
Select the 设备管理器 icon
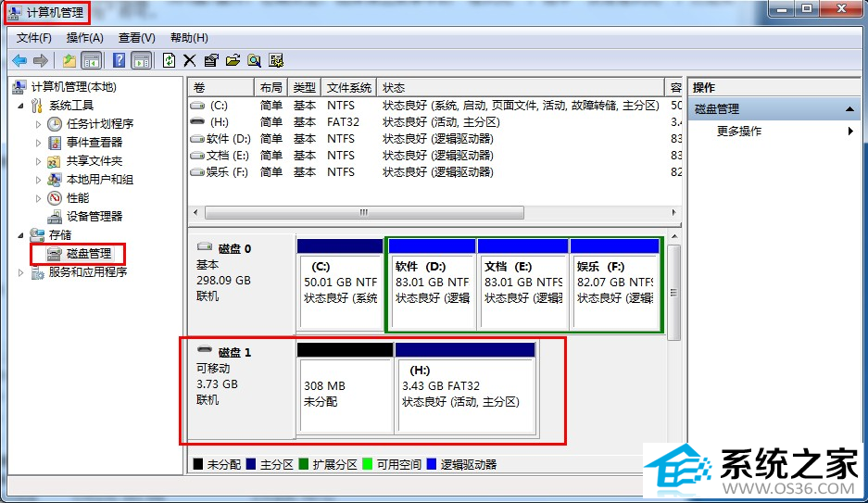click(55, 217)
